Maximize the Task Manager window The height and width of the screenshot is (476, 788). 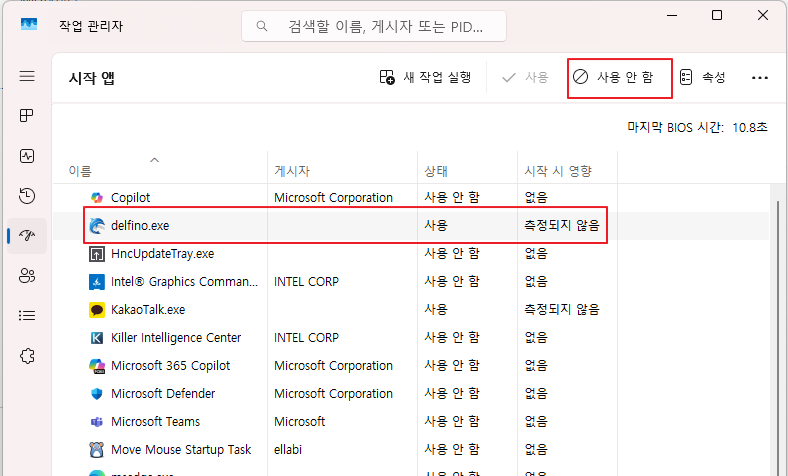(x=717, y=16)
